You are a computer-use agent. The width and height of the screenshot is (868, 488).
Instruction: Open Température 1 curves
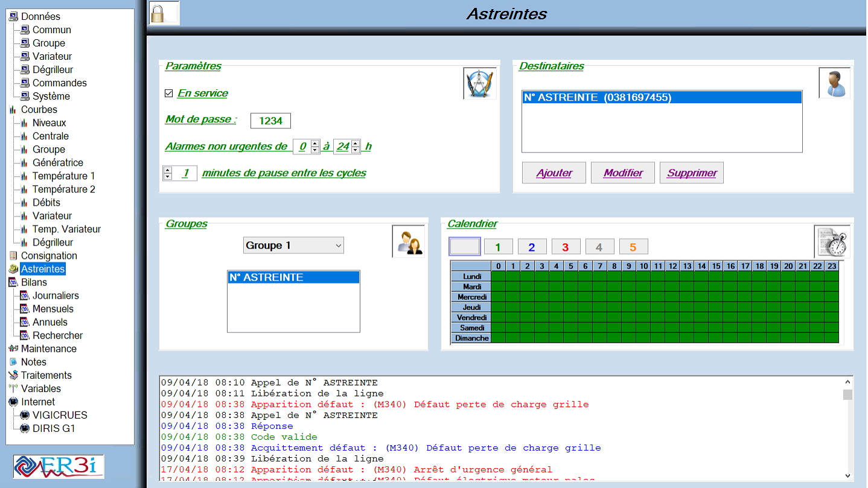point(63,176)
